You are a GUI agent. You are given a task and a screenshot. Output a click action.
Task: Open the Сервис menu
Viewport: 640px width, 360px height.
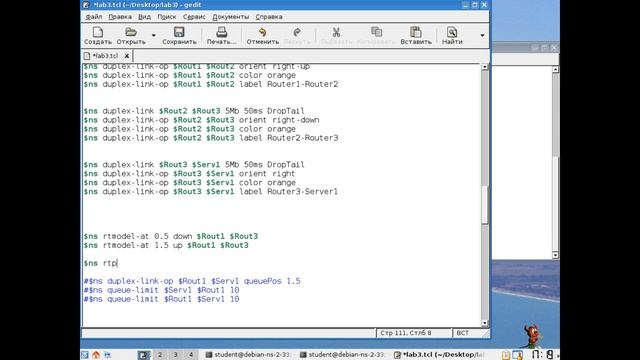[194, 17]
